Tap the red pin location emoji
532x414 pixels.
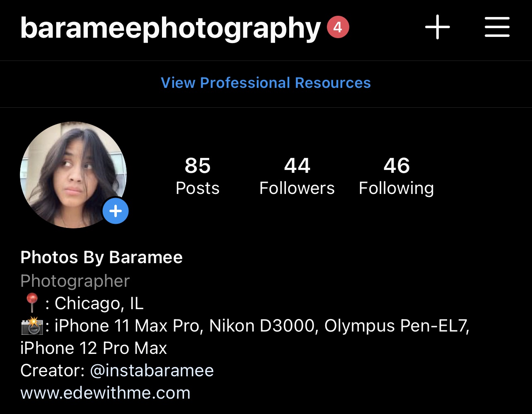tap(31, 303)
